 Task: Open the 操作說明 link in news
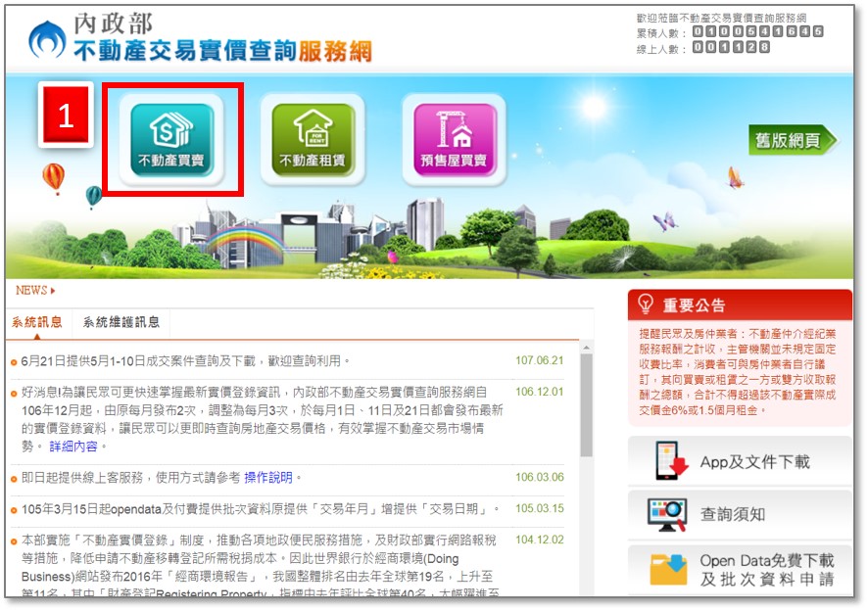point(267,477)
